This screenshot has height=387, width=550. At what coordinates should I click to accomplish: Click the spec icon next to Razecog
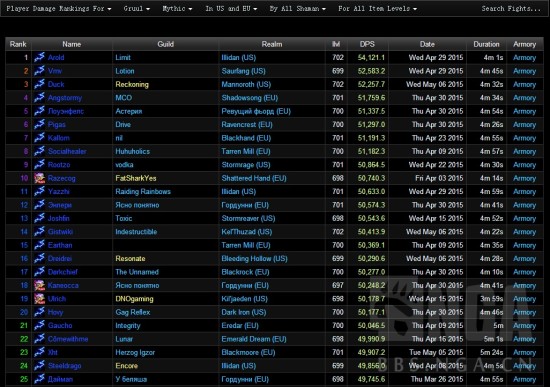[40, 178]
